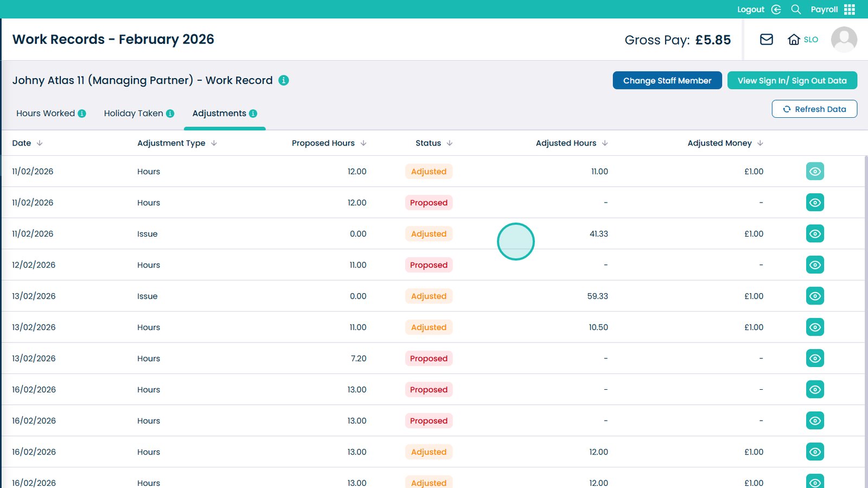Open the user profile avatar
The image size is (868, 488).
pyautogui.click(x=844, y=40)
